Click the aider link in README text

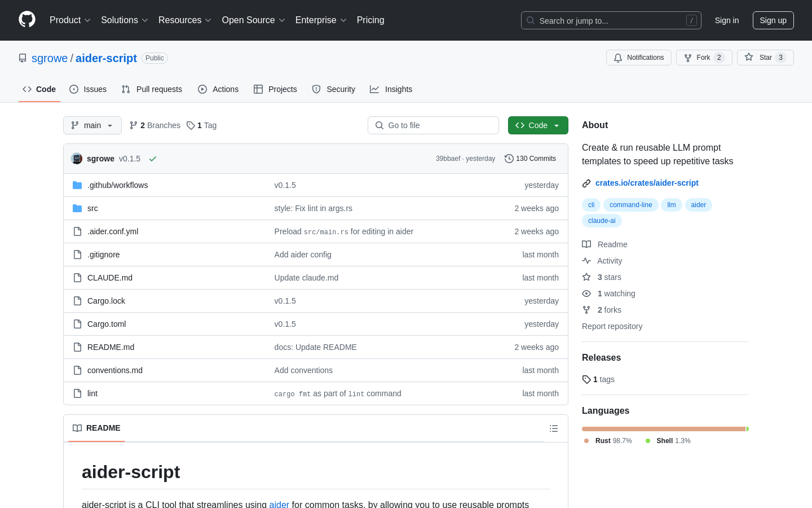279,504
